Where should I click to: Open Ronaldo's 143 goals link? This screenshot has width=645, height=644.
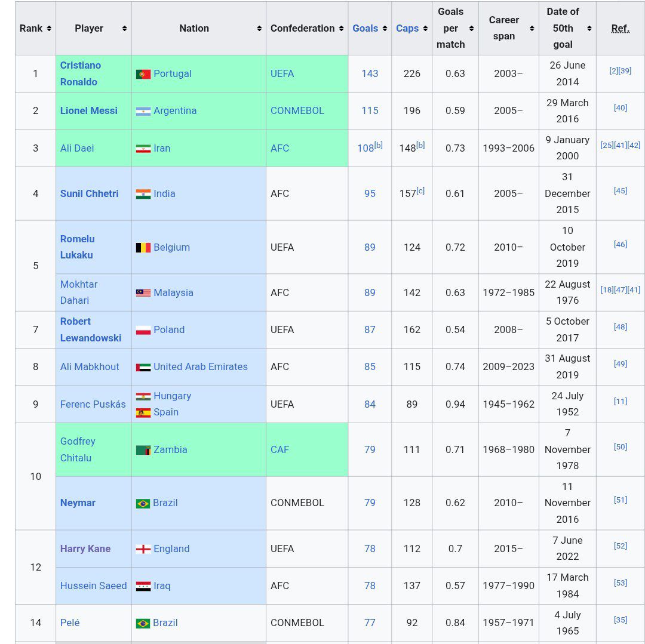click(370, 73)
